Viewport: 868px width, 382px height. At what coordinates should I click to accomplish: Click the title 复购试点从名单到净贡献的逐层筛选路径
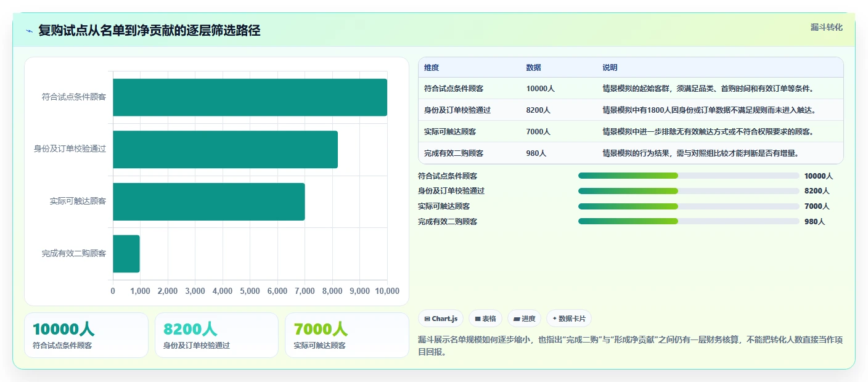(149, 31)
